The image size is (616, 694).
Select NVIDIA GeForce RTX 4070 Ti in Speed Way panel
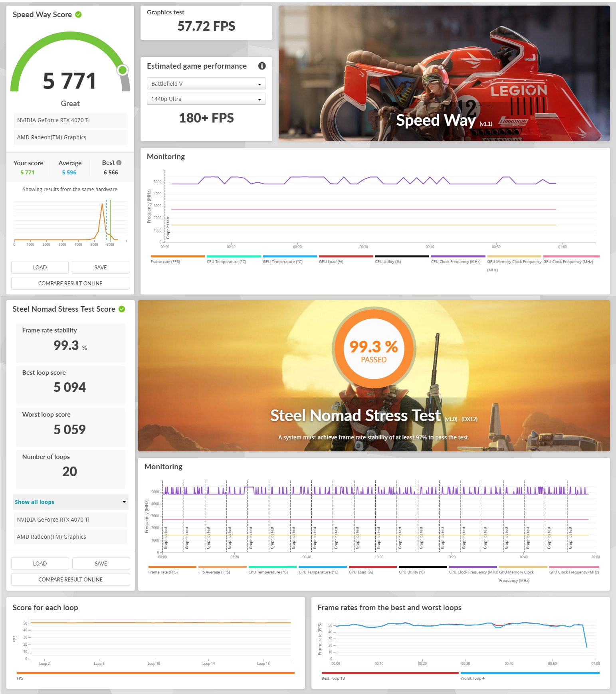click(x=70, y=120)
